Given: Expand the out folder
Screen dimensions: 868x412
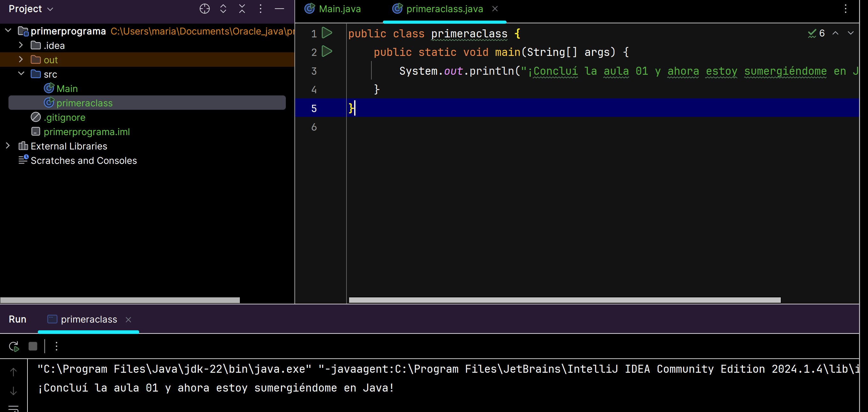Looking at the screenshot, I should (x=21, y=60).
